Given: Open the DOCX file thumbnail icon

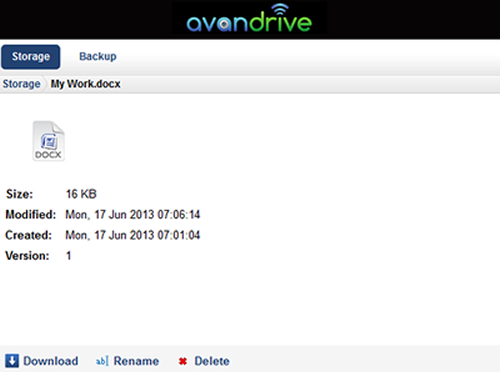Looking at the screenshot, I should (48, 141).
